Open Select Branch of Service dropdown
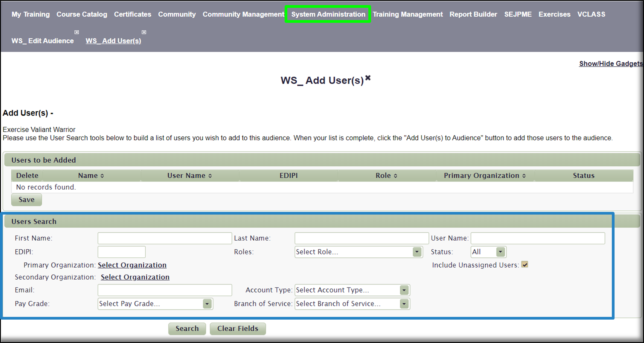The width and height of the screenshot is (644, 343). (404, 304)
